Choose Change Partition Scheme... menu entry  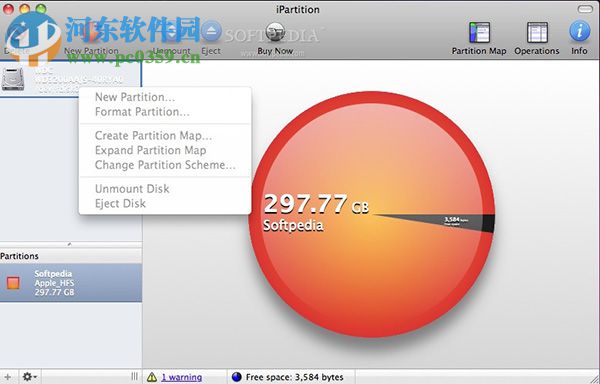[165, 165]
